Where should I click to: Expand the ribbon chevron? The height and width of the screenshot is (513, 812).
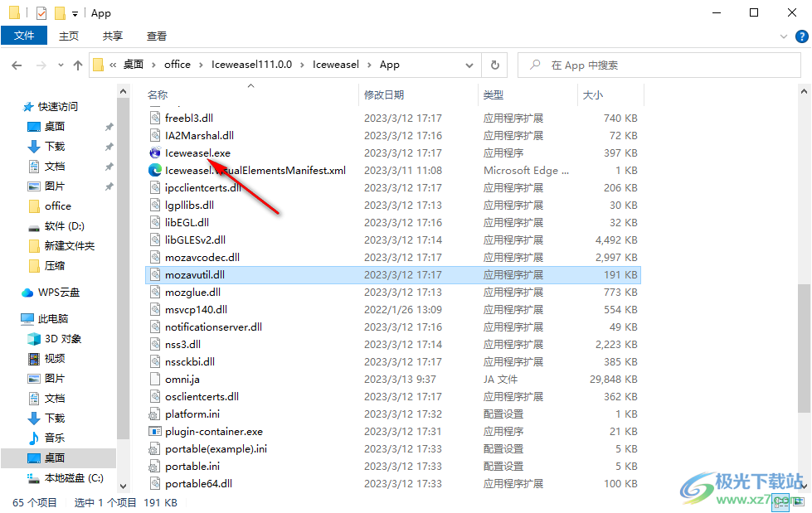(x=784, y=36)
